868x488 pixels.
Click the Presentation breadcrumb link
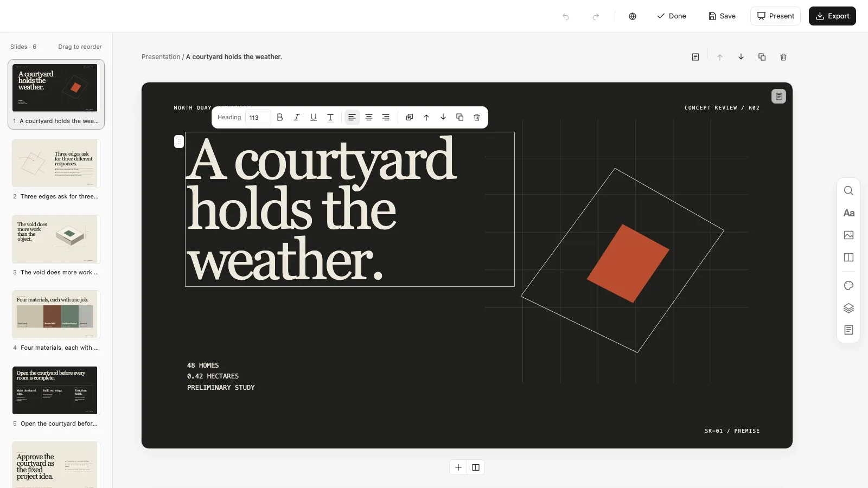click(161, 57)
